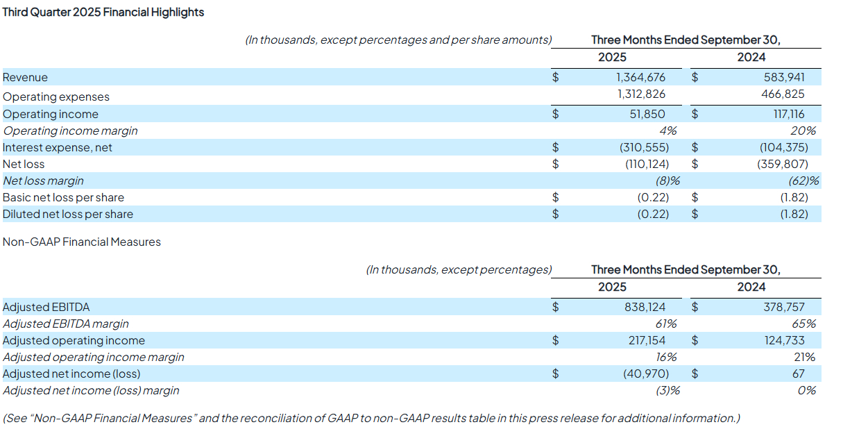Viewport: 868px width, 436px height.
Task: Click the footnote about reconciliation of GAAP results
Action: [x=371, y=418]
